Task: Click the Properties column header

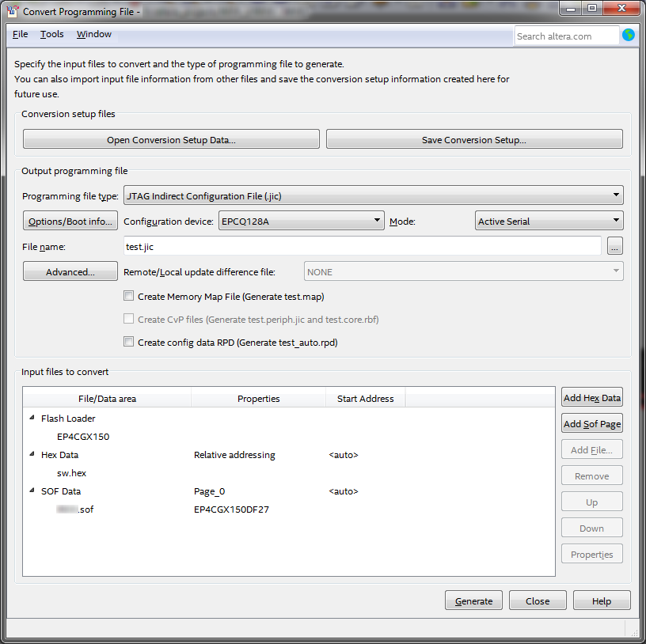Action: point(258,398)
